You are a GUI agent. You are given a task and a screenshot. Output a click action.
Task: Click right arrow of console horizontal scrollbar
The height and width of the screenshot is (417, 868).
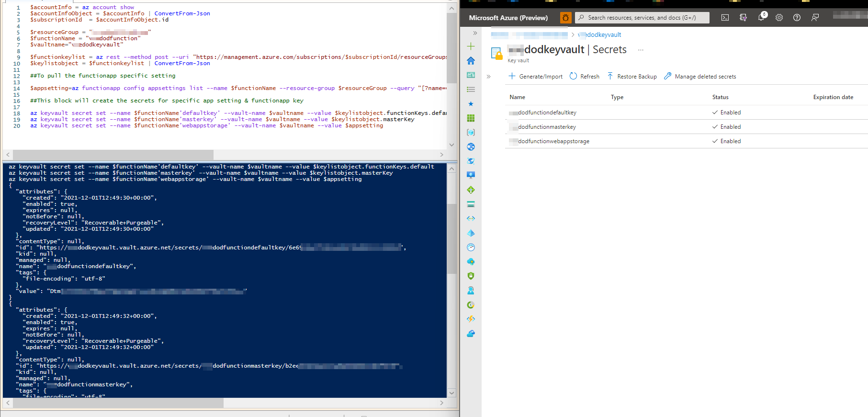click(441, 403)
